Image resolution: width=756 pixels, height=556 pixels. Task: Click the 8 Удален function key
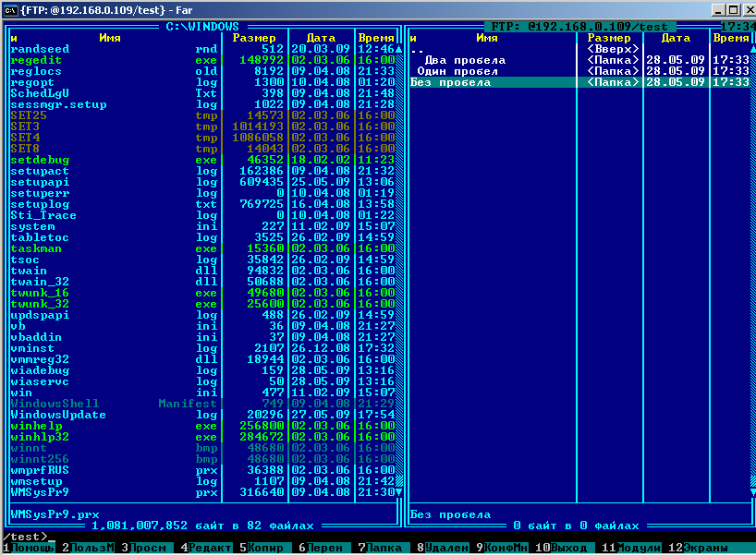click(443, 548)
